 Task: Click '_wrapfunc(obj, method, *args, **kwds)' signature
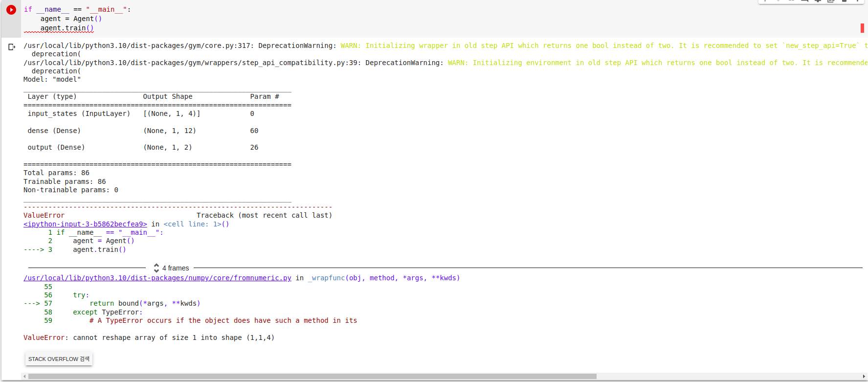(x=384, y=278)
